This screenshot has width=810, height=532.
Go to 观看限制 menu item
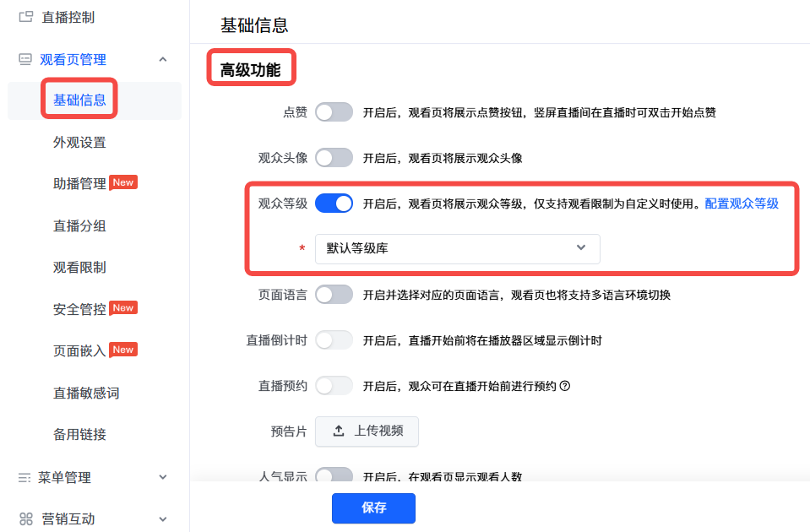[x=79, y=267]
